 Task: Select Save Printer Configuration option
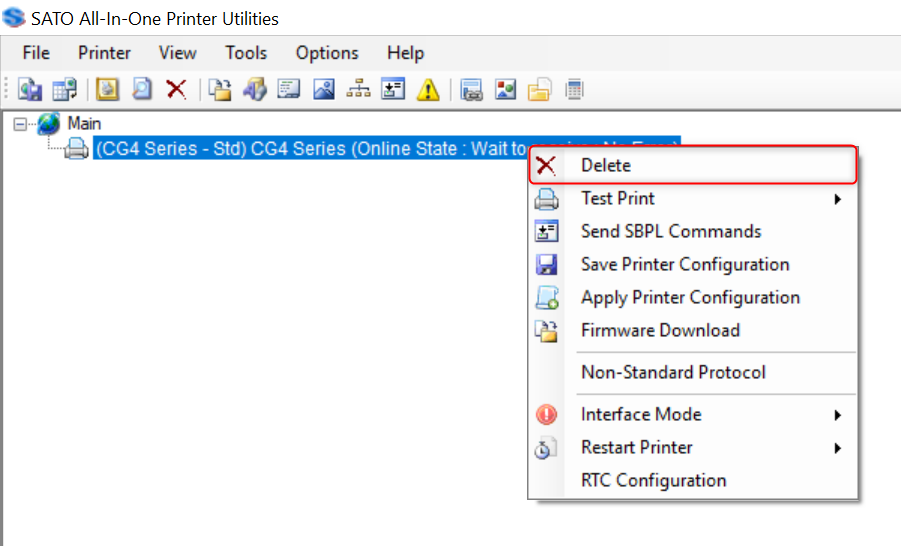coord(685,265)
